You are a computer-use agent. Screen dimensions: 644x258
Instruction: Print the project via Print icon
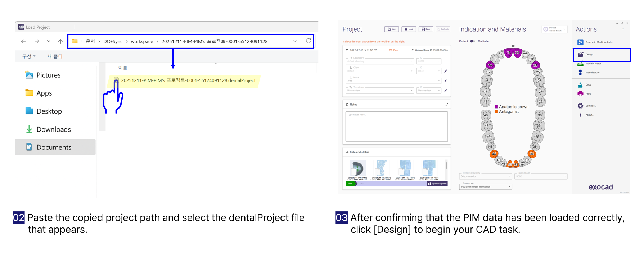[x=580, y=94]
